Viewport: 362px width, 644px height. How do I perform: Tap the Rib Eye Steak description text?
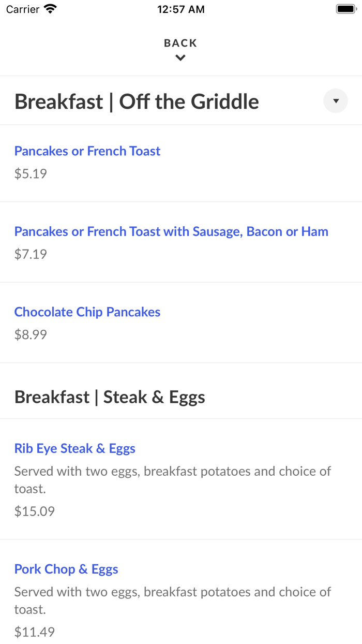(x=173, y=479)
